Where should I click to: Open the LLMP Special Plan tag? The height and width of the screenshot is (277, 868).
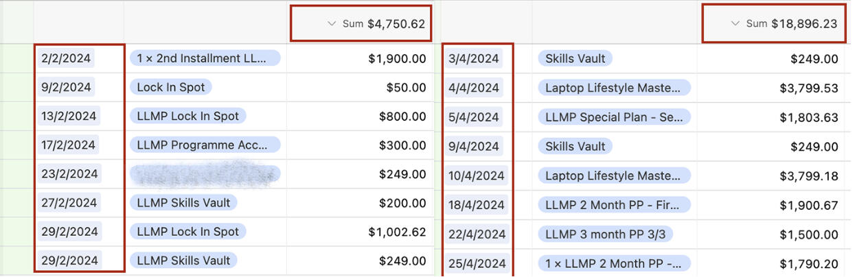click(614, 117)
